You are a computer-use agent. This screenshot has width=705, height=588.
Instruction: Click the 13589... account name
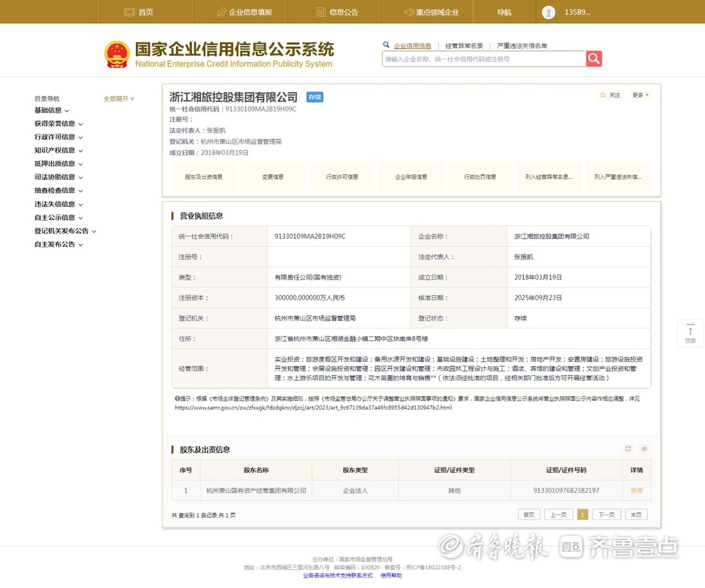tap(577, 12)
